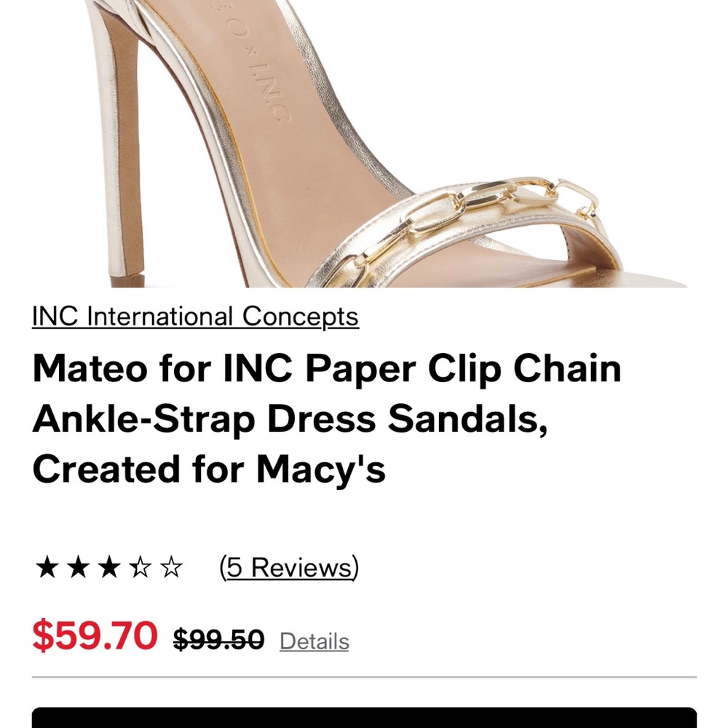
Task: Select the fifth star in the rating
Action: pyautogui.click(x=170, y=567)
